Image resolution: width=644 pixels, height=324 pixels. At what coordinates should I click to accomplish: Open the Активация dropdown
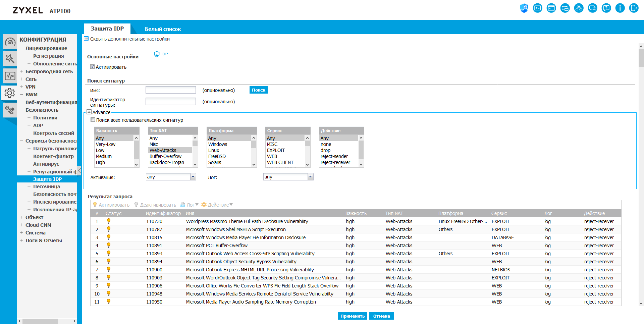[171, 177]
